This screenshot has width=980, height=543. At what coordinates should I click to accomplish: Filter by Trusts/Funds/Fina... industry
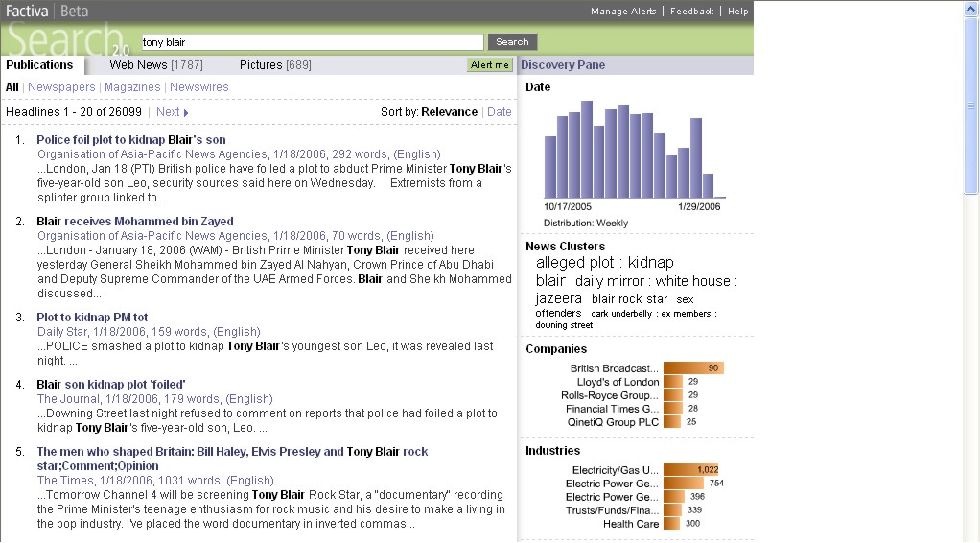612,510
